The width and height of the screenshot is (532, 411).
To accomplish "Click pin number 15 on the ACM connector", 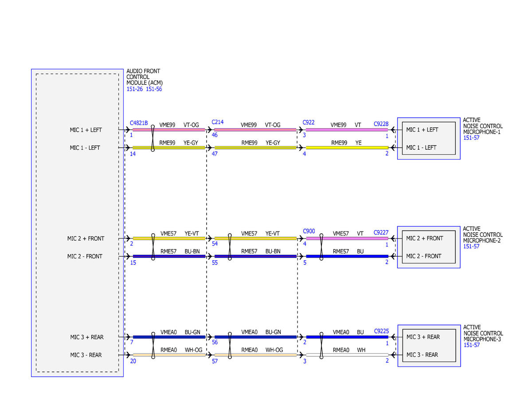I will 133,262.
